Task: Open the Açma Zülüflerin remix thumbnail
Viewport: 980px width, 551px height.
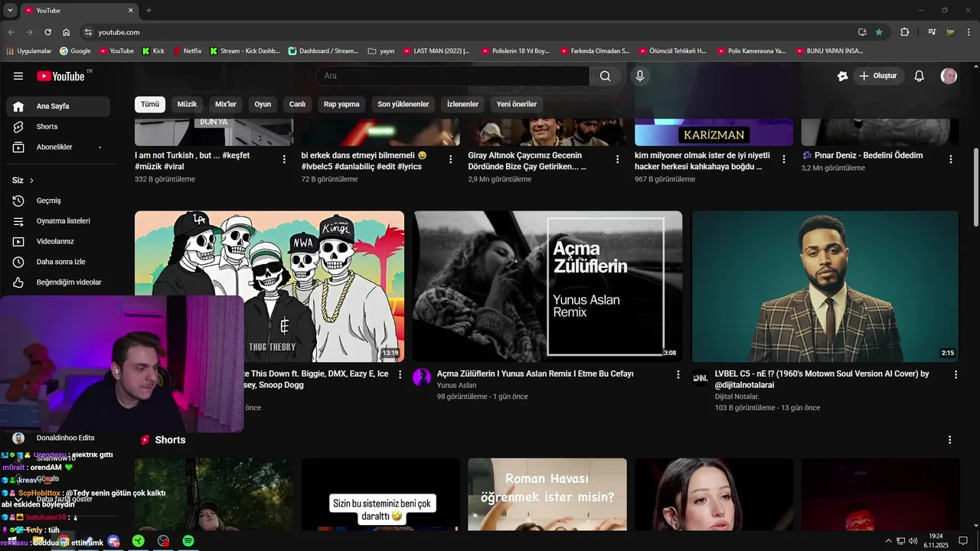Action: point(547,286)
